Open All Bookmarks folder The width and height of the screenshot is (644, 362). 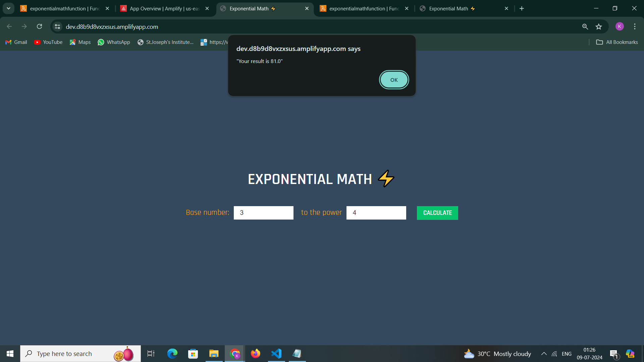point(617,42)
